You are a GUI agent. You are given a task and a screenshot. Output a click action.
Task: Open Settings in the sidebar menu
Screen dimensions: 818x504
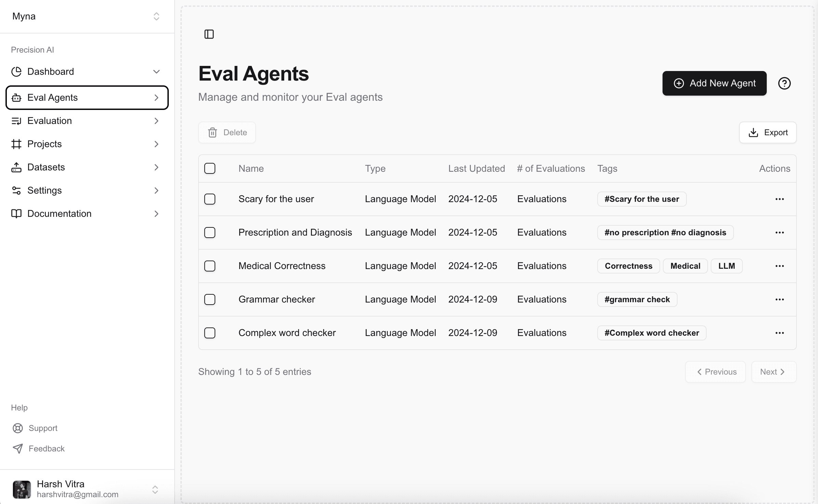(x=87, y=191)
